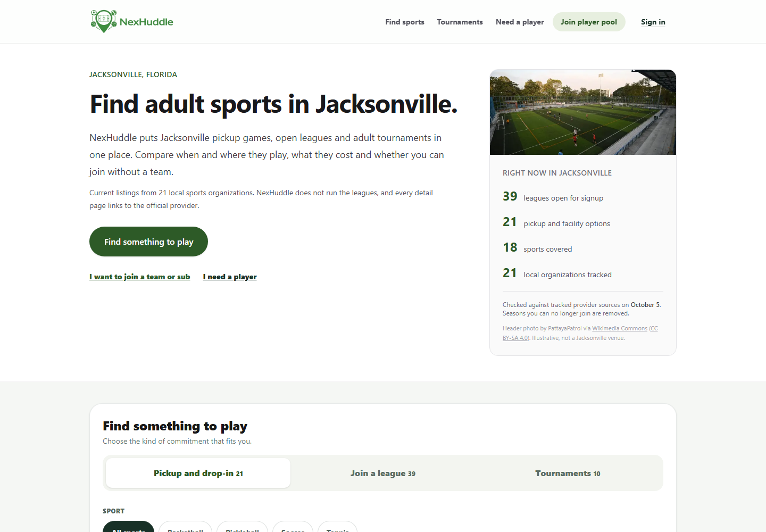Click the NexHuddle wordmark text
766x532 pixels.
point(146,22)
